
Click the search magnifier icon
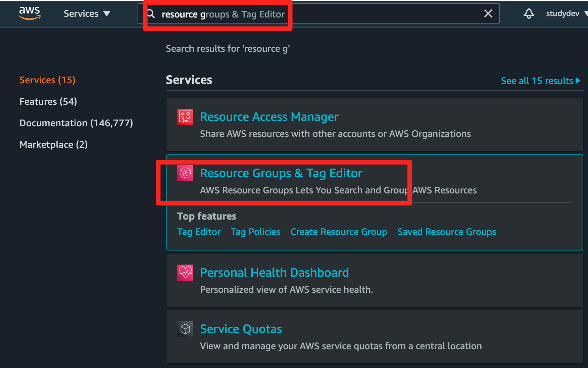[151, 14]
